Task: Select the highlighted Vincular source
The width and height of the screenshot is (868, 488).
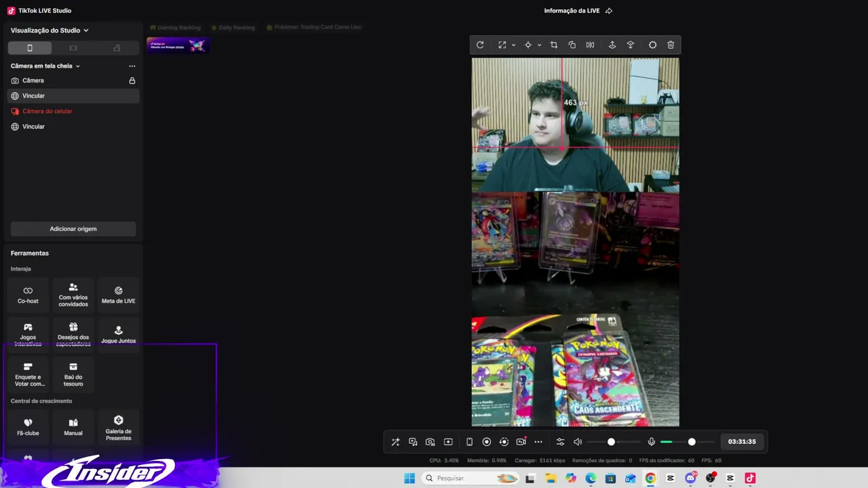Action: point(73,96)
